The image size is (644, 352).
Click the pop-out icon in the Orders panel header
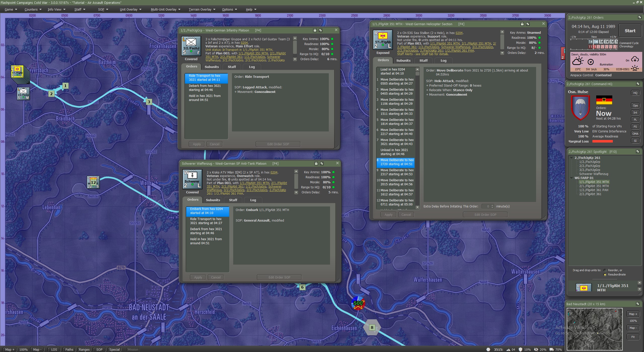point(639,17)
